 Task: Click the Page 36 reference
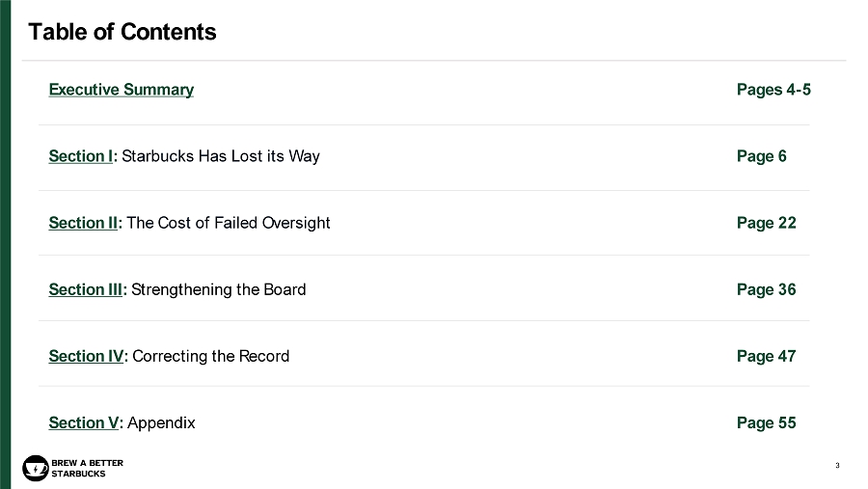766,289
